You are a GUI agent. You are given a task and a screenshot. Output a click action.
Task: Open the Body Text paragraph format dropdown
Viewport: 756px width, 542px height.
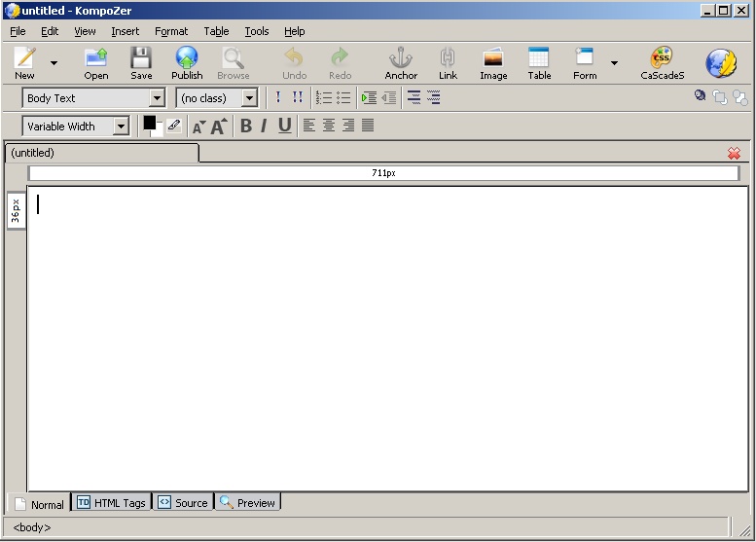coord(157,98)
